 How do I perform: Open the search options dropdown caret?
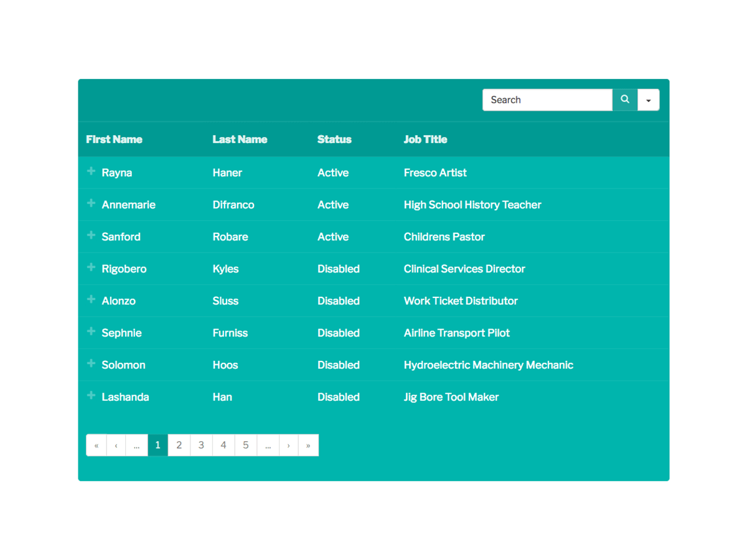[648, 100]
